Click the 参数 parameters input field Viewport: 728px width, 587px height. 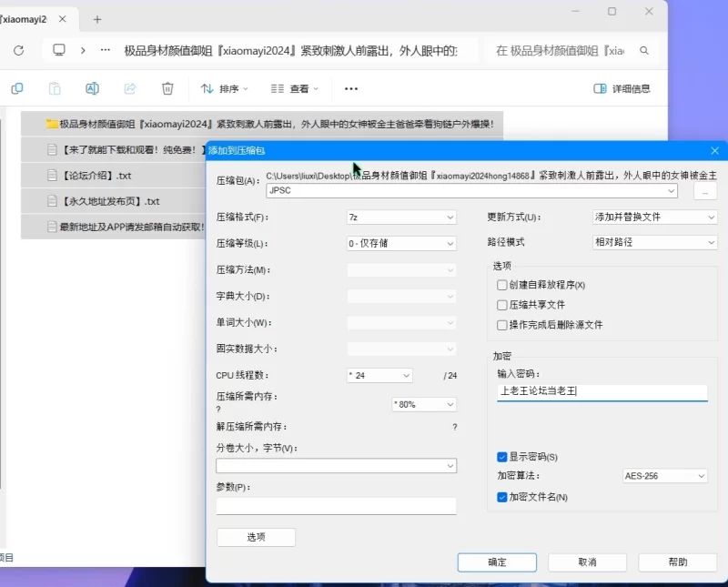[x=336, y=506]
